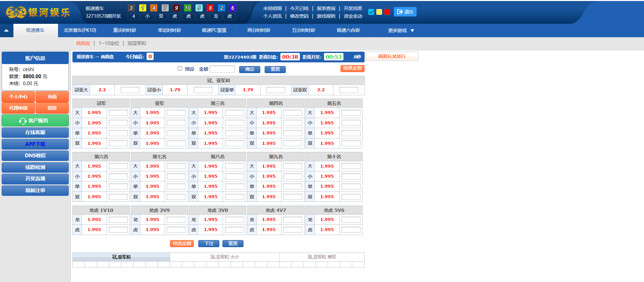Click the gray number 3 ball
The height and width of the screenshot is (282, 644).
click(131, 8)
